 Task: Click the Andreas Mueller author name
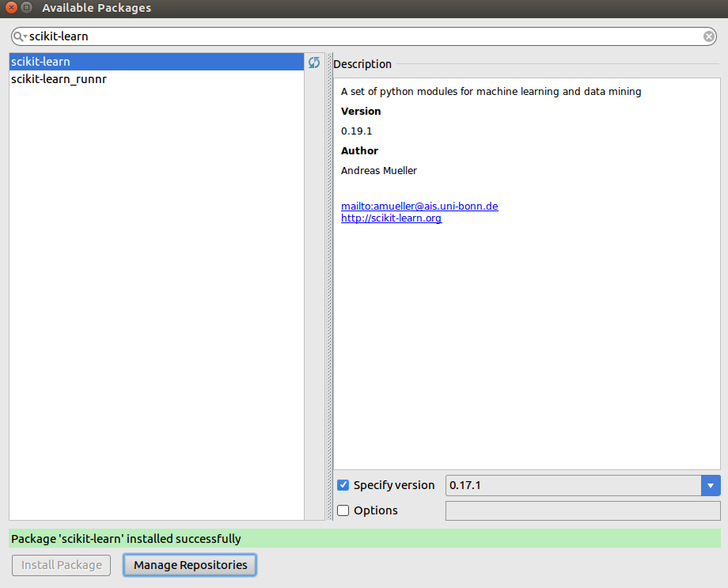coord(379,171)
